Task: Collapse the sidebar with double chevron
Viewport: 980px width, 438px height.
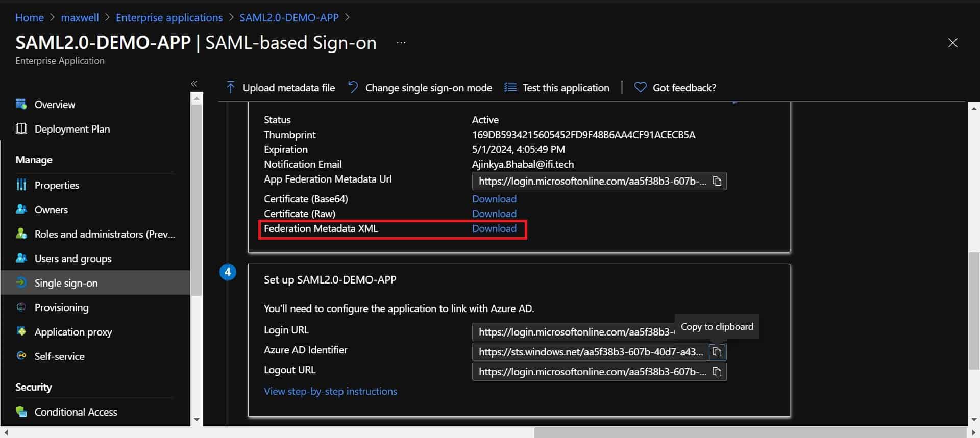Action: click(x=194, y=83)
